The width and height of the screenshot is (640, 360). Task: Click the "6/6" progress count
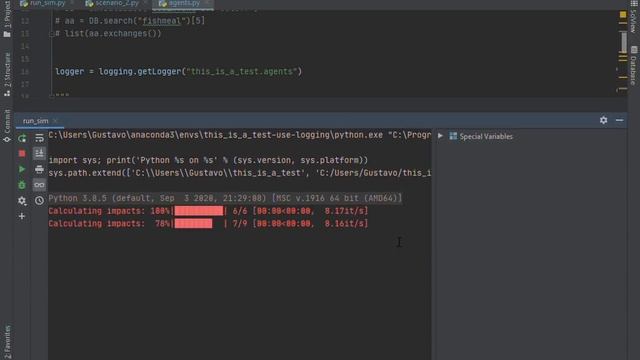240,211
